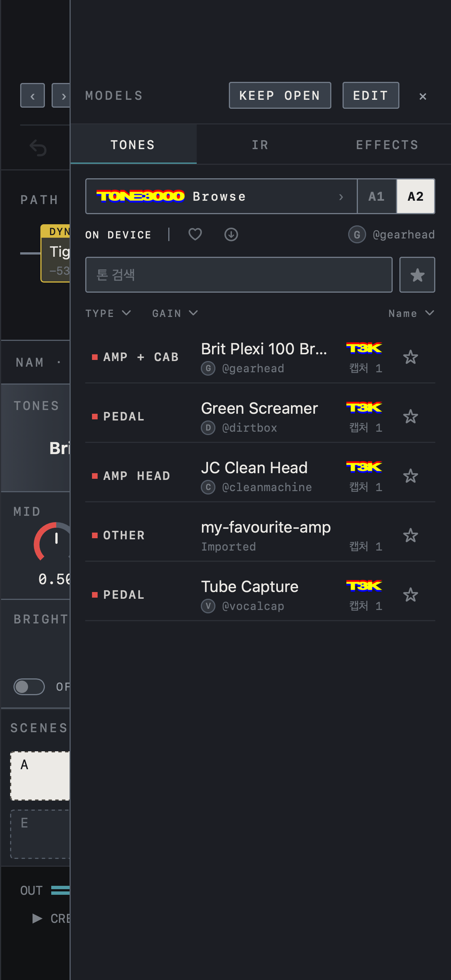The height and width of the screenshot is (980, 451).
Task: Favorite the my-favourite-amp tone
Action: (410, 535)
